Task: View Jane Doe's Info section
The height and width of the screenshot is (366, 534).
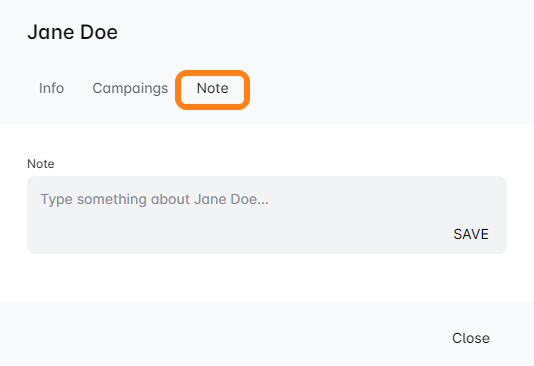Action: point(51,88)
